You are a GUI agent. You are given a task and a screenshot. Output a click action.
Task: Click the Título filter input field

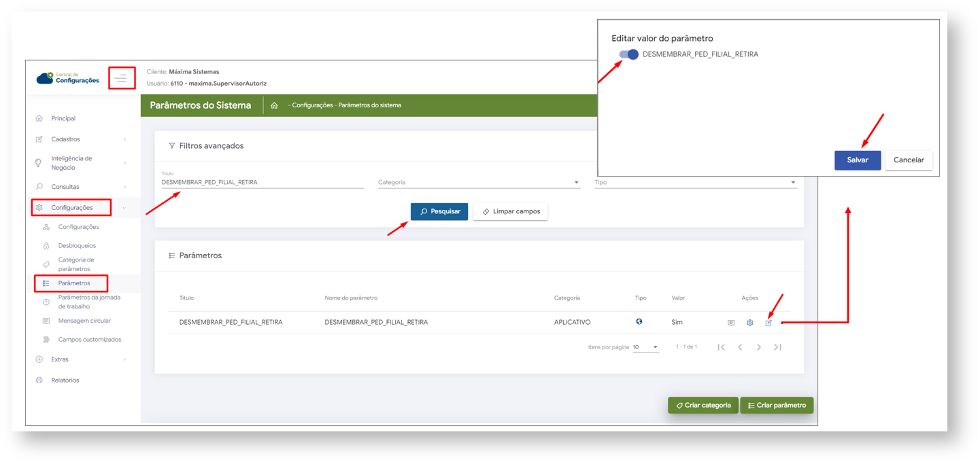263,182
